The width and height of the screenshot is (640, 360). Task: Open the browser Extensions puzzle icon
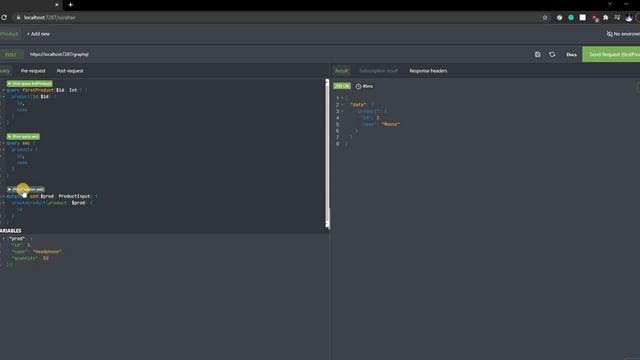click(606, 18)
